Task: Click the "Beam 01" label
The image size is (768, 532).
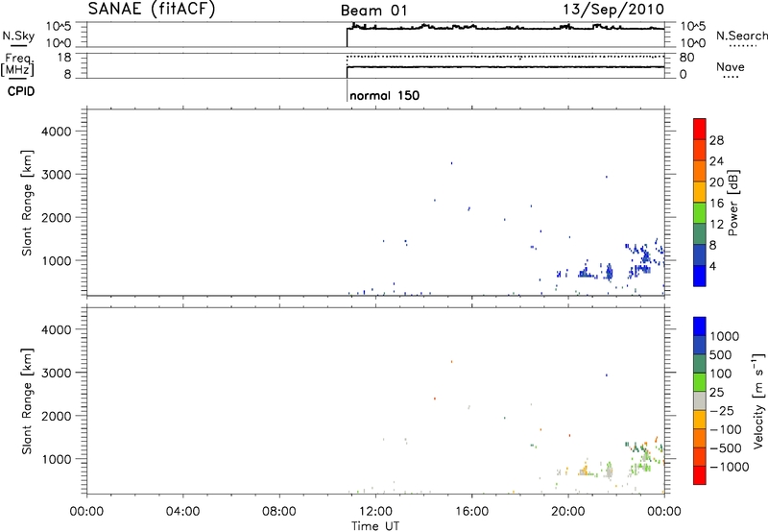Action: (x=373, y=11)
